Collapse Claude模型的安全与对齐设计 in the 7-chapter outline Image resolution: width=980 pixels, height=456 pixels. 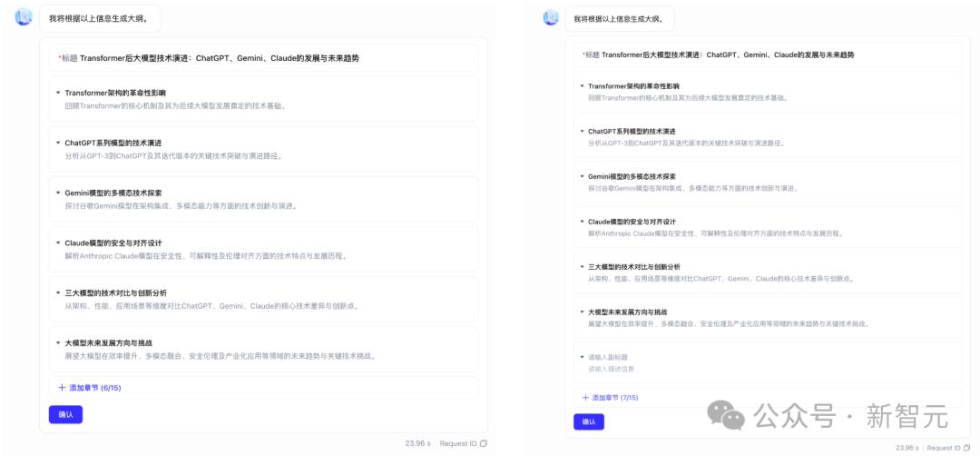click(582, 222)
